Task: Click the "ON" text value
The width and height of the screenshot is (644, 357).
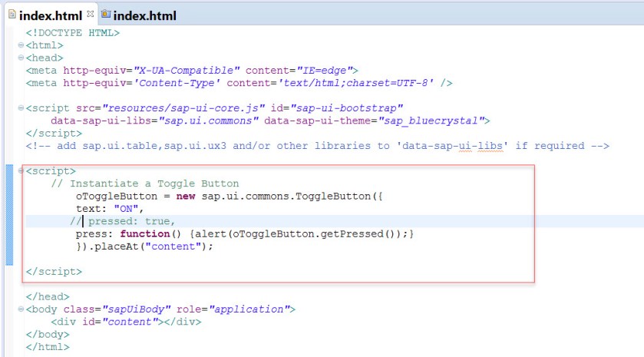Action: 126,209
